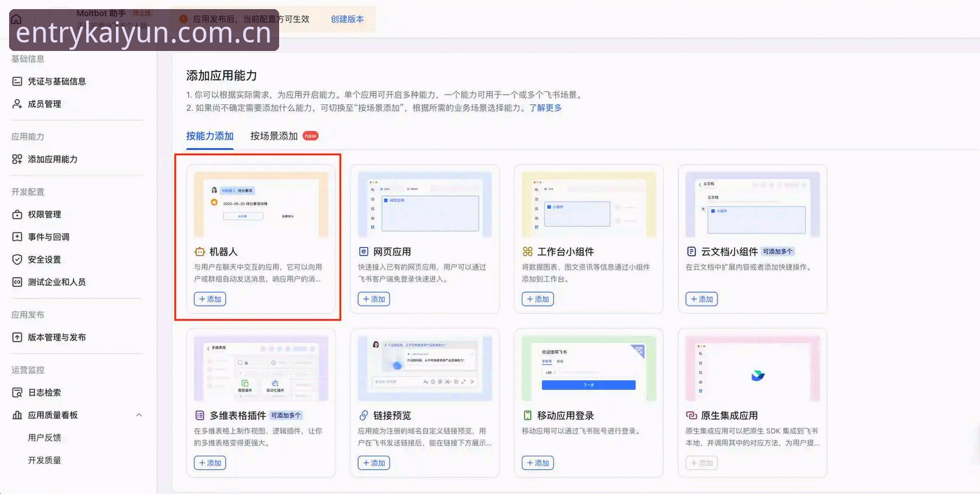The width and height of the screenshot is (980, 494).
Task: Click the 网页应用 card icon
Action: point(363,251)
